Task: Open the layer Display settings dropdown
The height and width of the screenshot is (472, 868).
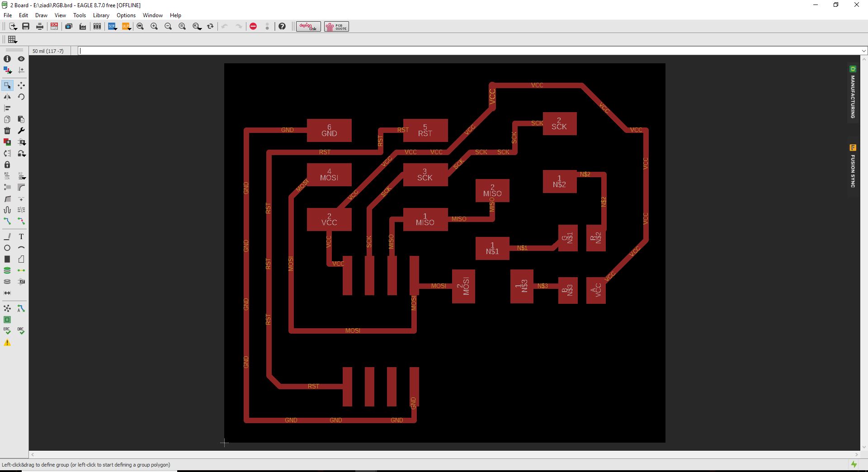Action: point(7,70)
